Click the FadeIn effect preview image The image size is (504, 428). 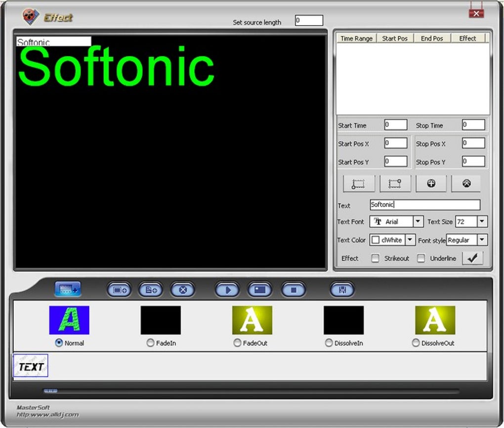(x=161, y=320)
